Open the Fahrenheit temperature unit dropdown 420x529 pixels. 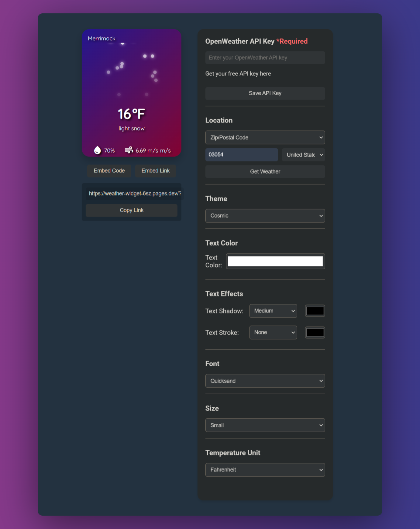[x=265, y=470]
